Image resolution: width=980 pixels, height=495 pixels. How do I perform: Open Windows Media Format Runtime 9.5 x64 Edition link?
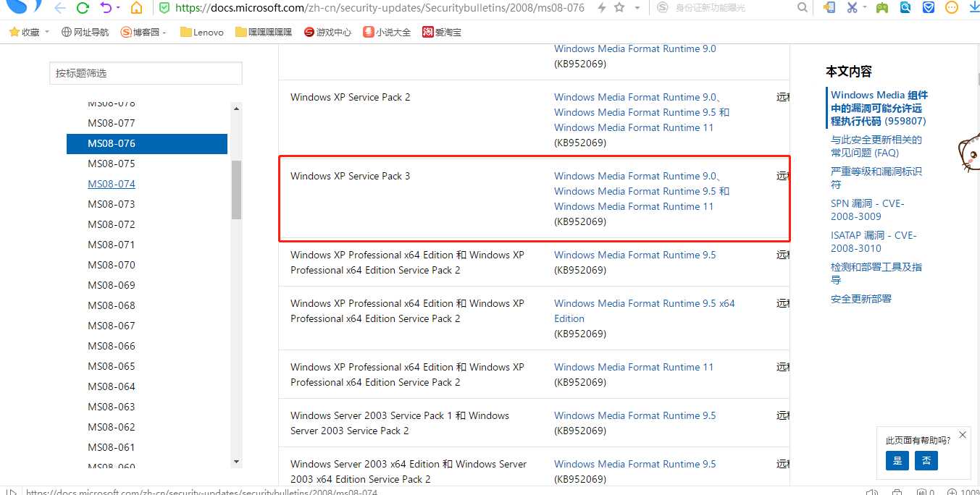[645, 310]
